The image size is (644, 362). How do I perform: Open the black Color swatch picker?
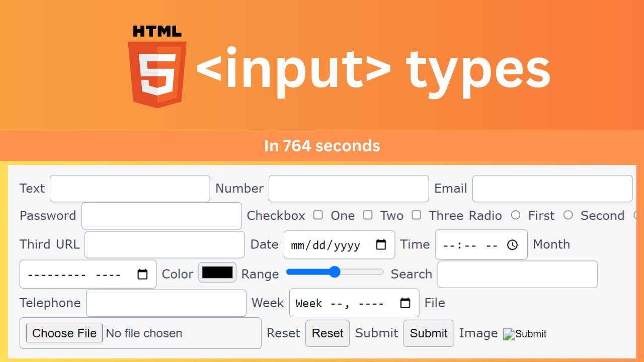coord(217,273)
